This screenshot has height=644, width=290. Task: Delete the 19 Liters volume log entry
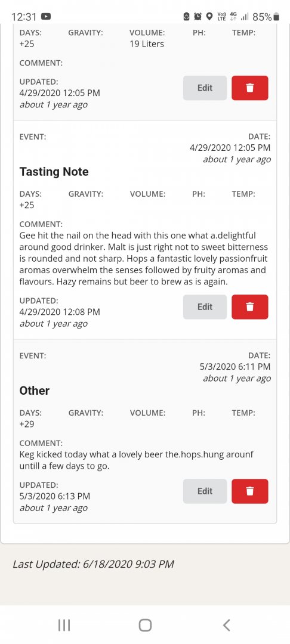250,88
